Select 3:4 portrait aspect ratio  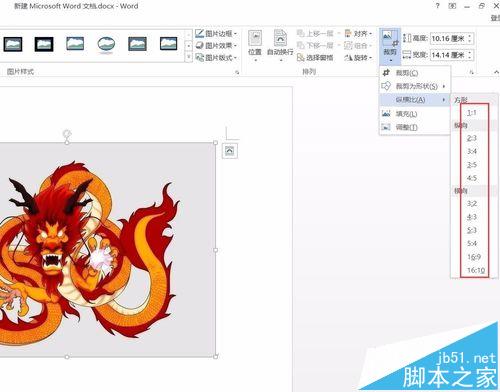472,151
